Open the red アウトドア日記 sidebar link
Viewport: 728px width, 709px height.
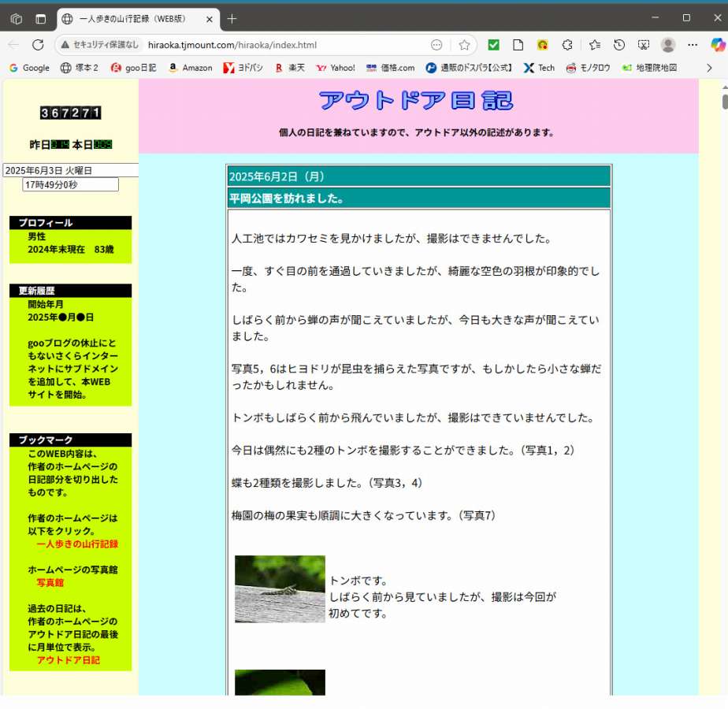68,660
